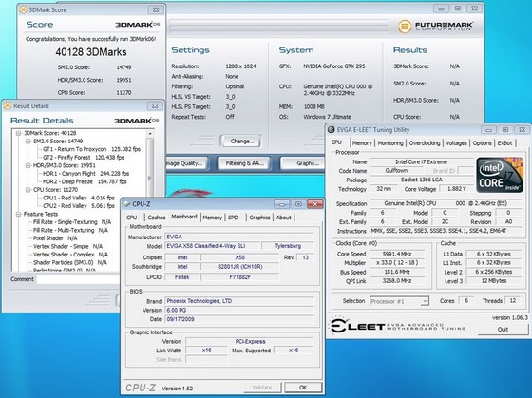532x398 pixels.
Task: Click the Quit button in E-LEET
Action: point(503,329)
